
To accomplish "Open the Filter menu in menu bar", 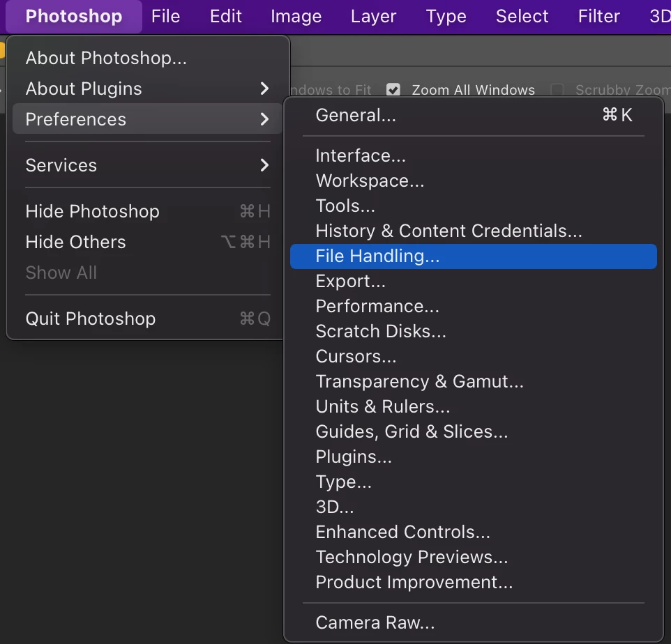I will (x=598, y=16).
